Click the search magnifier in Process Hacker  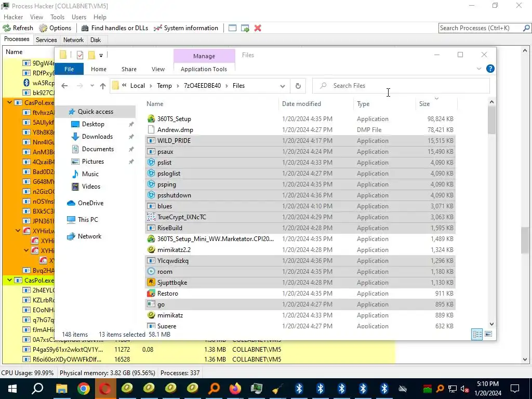(x=526, y=28)
